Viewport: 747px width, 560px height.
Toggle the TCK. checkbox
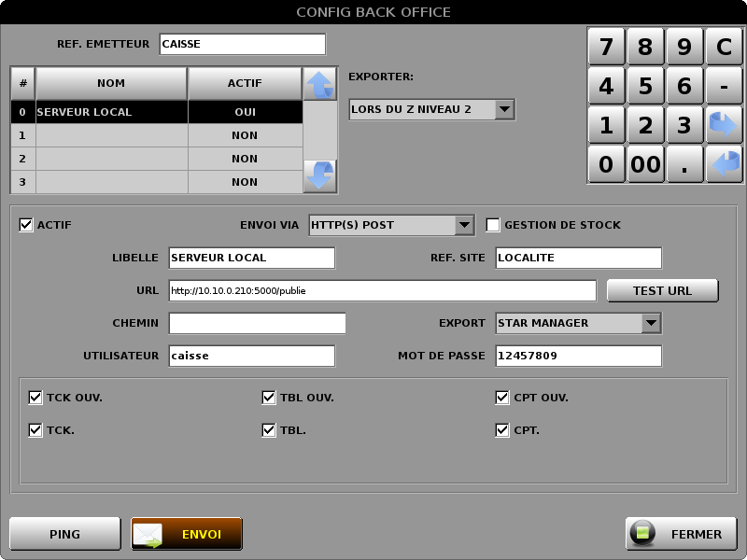(35, 430)
